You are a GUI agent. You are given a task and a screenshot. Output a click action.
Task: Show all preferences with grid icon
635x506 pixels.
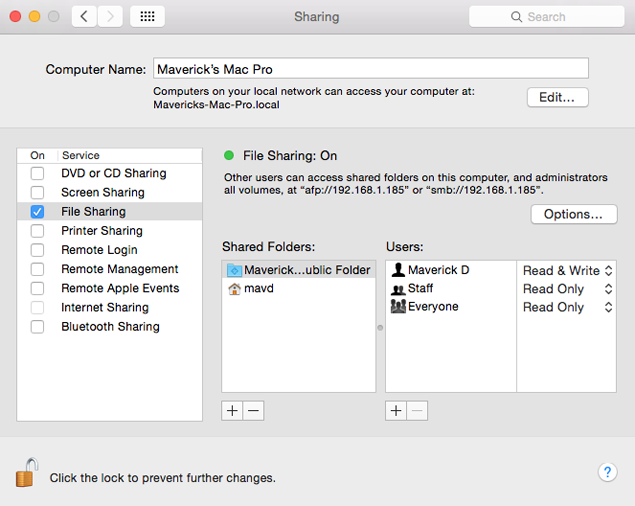[x=147, y=17]
